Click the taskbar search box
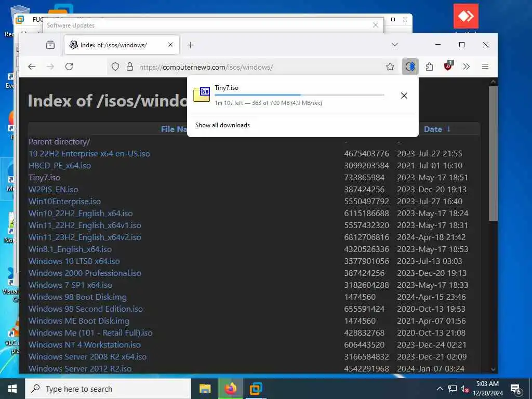Viewport: 532px width, 399px height. [108, 389]
